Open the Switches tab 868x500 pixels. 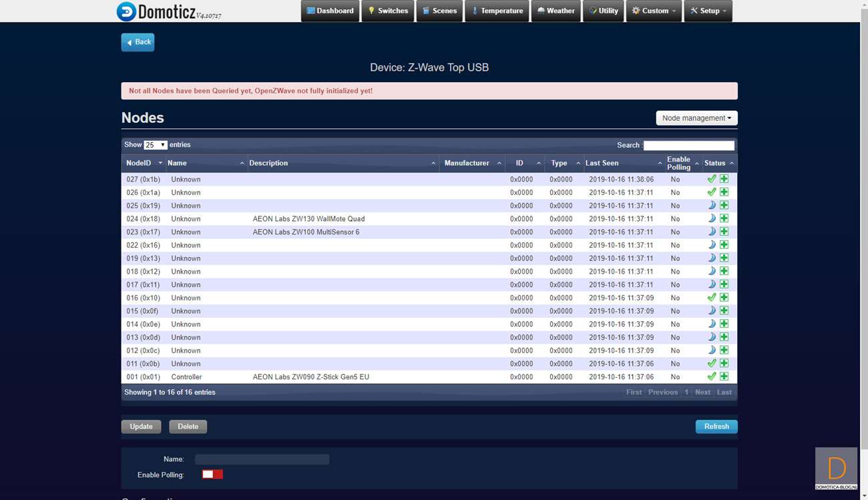[388, 11]
